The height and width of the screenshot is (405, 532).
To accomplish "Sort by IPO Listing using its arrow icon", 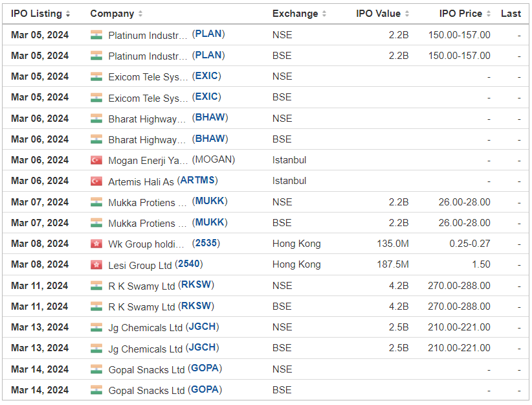I will pyautogui.click(x=68, y=14).
